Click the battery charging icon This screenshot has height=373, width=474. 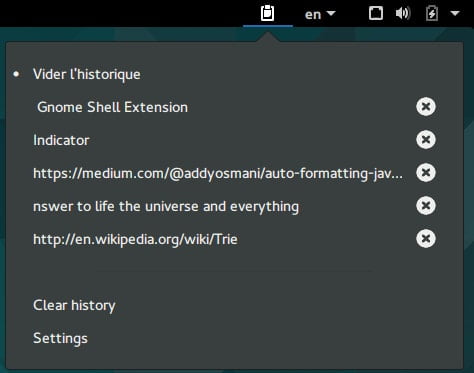point(432,14)
